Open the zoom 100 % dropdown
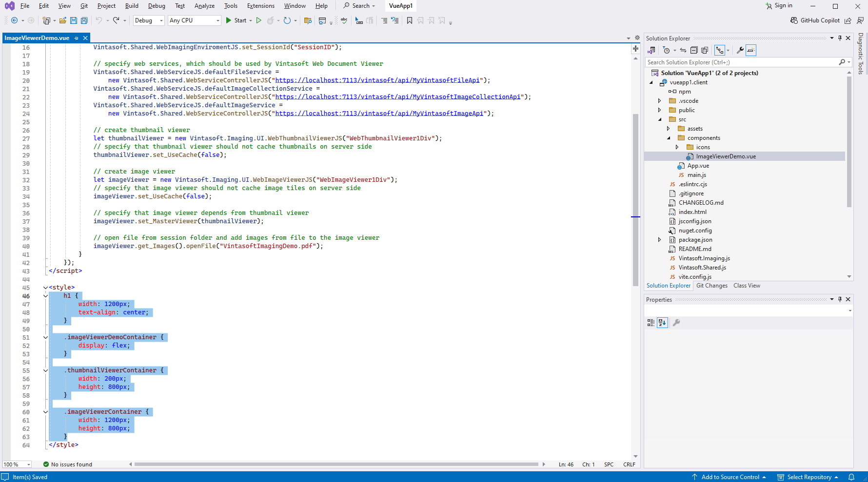 [x=17, y=464]
